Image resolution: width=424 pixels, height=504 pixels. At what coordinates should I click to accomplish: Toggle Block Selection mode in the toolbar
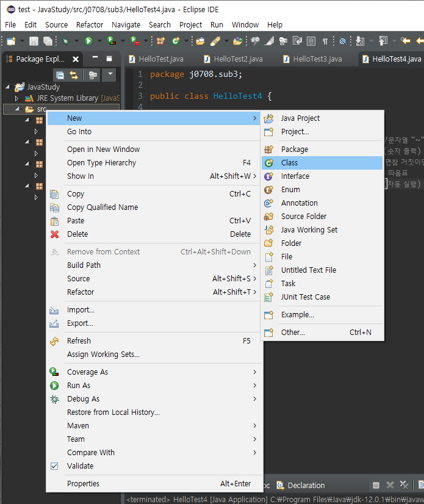[311, 41]
